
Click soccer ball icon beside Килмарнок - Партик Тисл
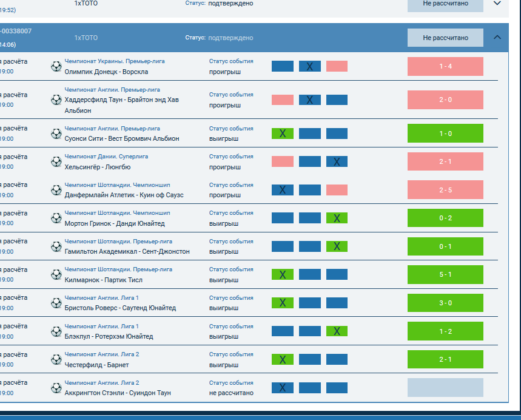56,274
